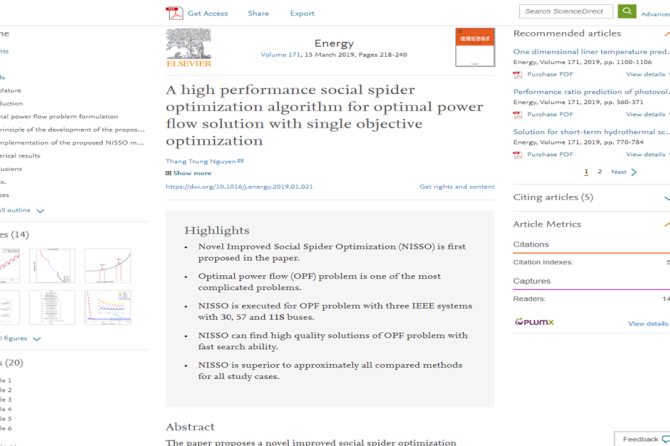The image size is (670, 446).
Task: Open the Export menu
Action: 302,13
